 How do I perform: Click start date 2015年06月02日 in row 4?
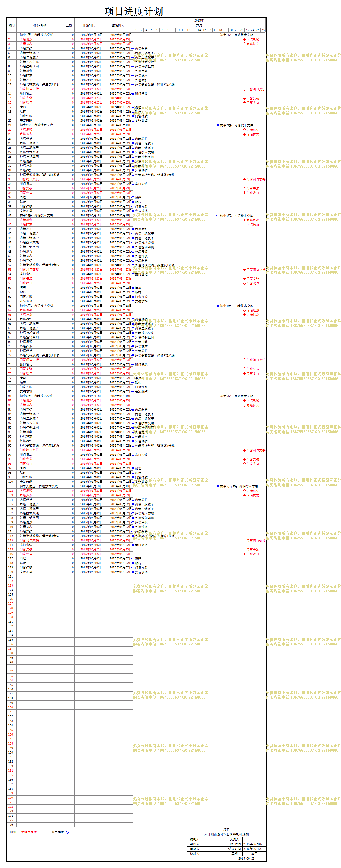[x=91, y=49]
